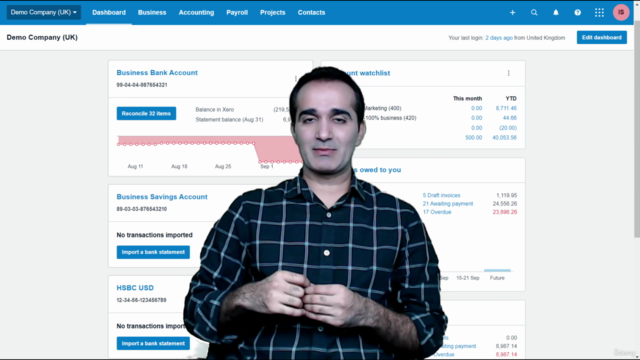
Task: Open the Business menu
Action: (x=152, y=13)
